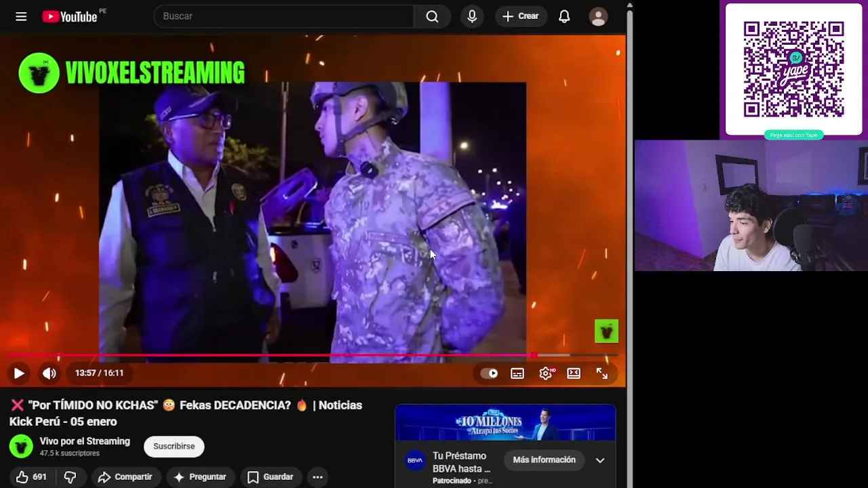Save the video with Guardar
The height and width of the screenshot is (488, 868).
tap(270, 477)
